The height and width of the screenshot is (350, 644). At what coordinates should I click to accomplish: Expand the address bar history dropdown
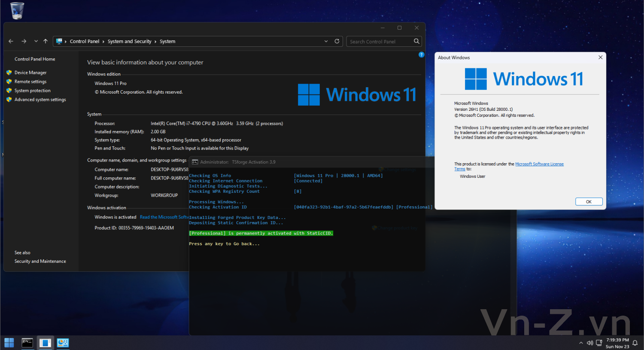pyautogui.click(x=326, y=41)
